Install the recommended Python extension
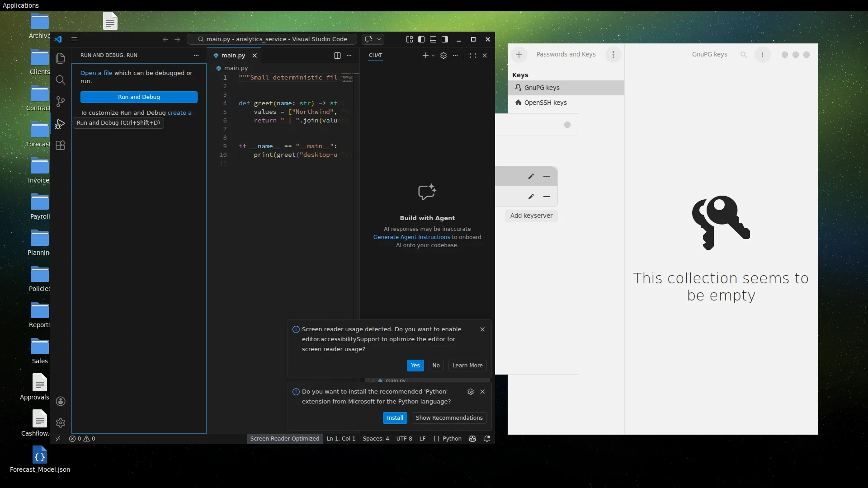 coord(395,418)
